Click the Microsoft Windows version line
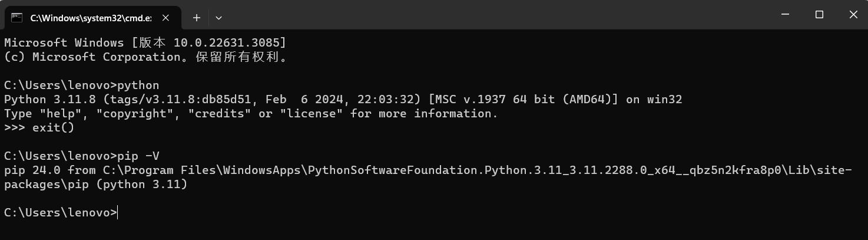Screen dimensions: 868x240 (145, 43)
